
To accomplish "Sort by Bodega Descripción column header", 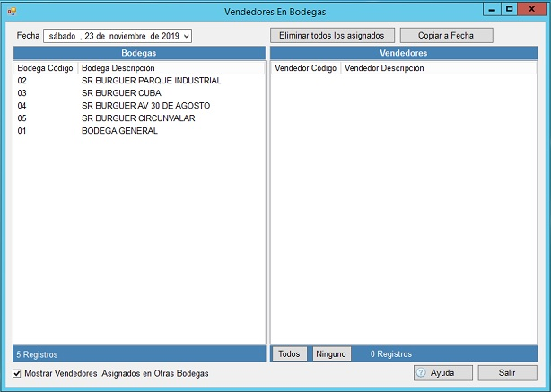I will (124, 68).
